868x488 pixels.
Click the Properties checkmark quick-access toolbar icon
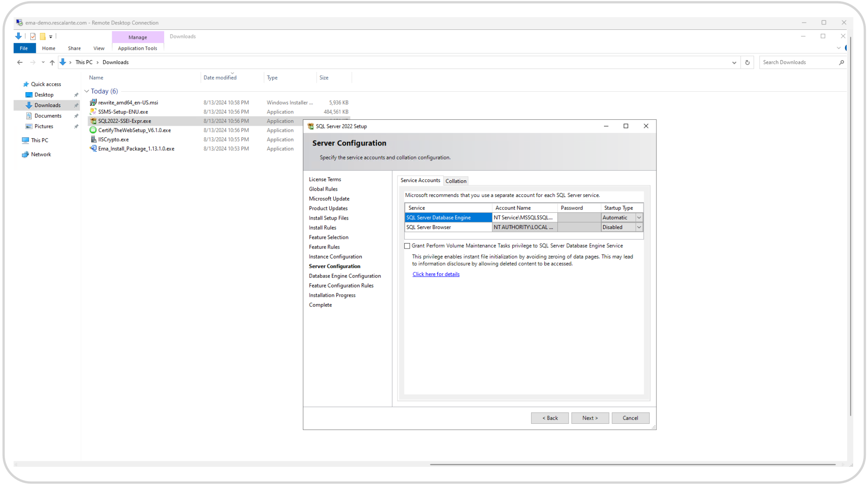coord(33,37)
